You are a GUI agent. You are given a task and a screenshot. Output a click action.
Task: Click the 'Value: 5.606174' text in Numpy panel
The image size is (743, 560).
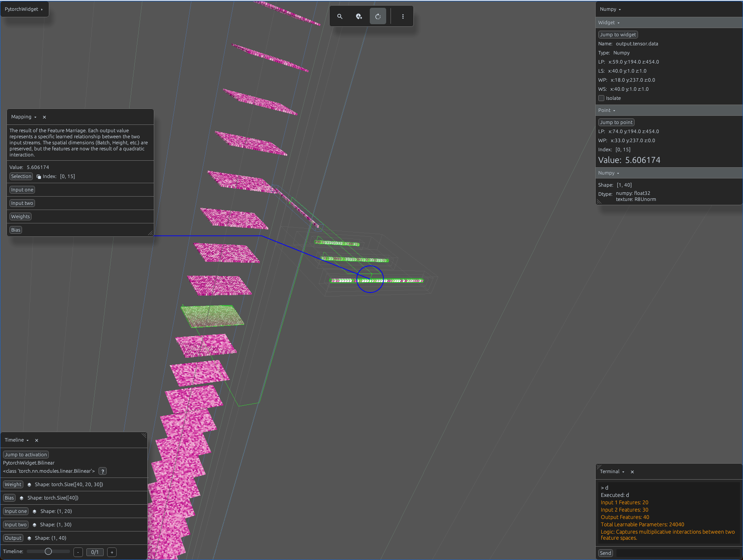click(x=629, y=160)
